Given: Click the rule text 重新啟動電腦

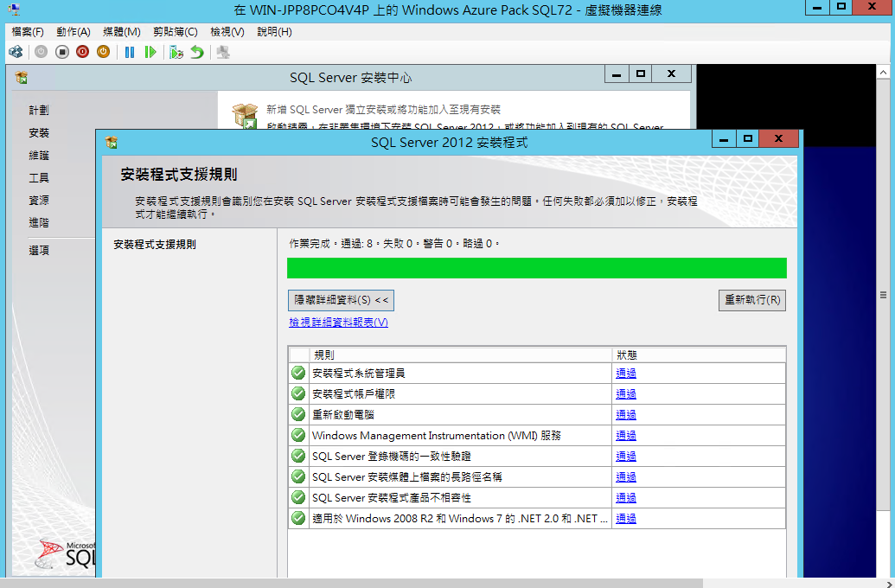Looking at the screenshot, I should tap(343, 414).
